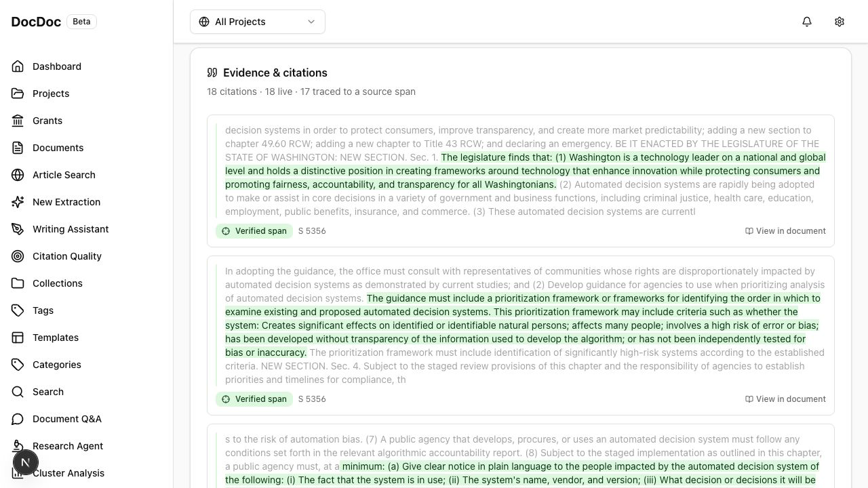Screen dimensions: 868x488
Task: Click the Evidence & citations heading
Action: coord(275,73)
